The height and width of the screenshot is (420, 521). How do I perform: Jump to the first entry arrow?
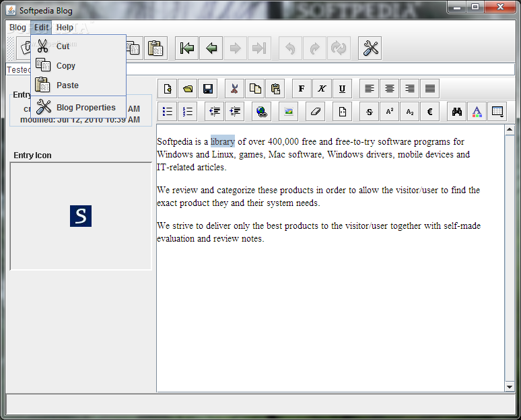[x=186, y=48]
